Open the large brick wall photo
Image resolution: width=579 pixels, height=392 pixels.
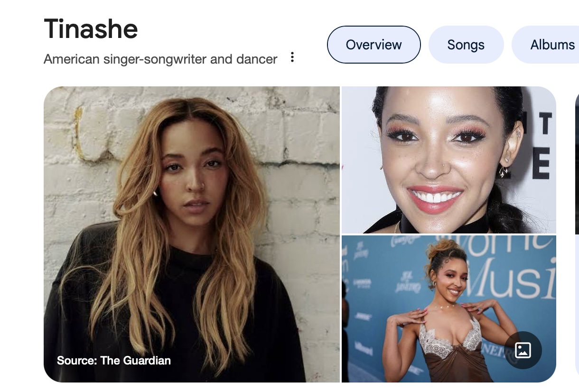point(192,234)
